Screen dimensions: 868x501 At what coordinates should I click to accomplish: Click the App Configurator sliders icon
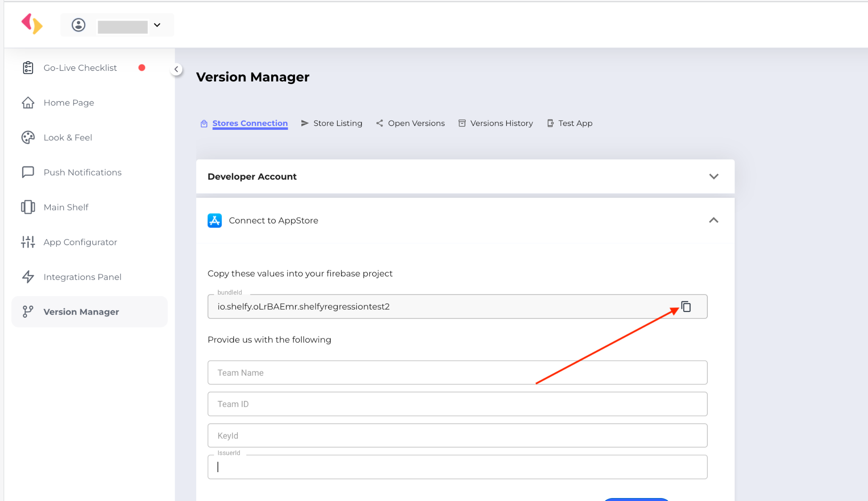coord(28,242)
